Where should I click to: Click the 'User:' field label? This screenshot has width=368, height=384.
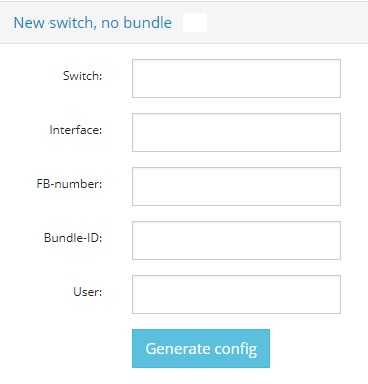pyautogui.click(x=88, y=292)
